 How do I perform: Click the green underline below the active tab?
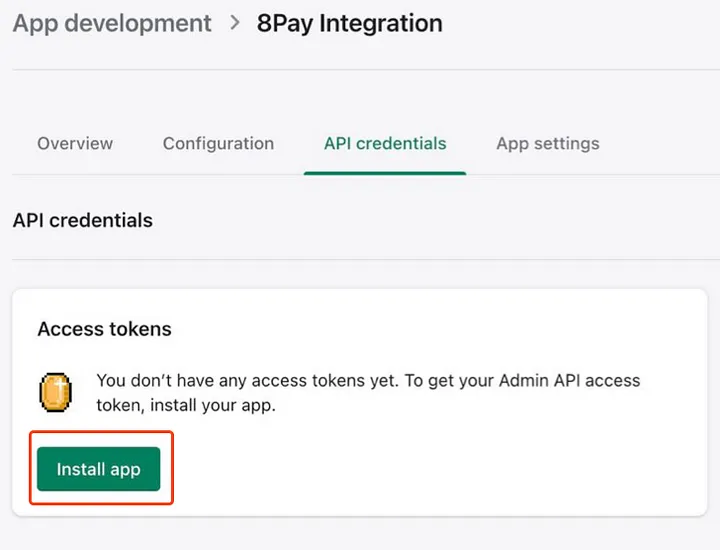click(x=385, y=172)
